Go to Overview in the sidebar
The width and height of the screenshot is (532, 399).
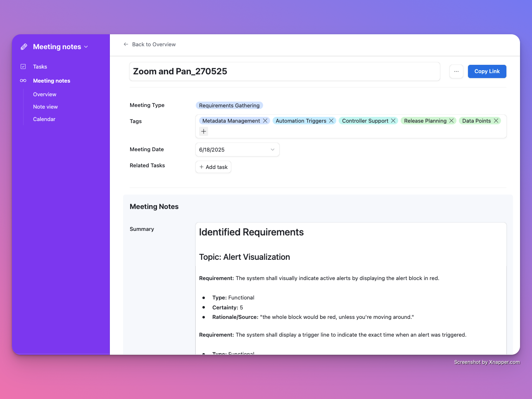click(x=45, y=94)
